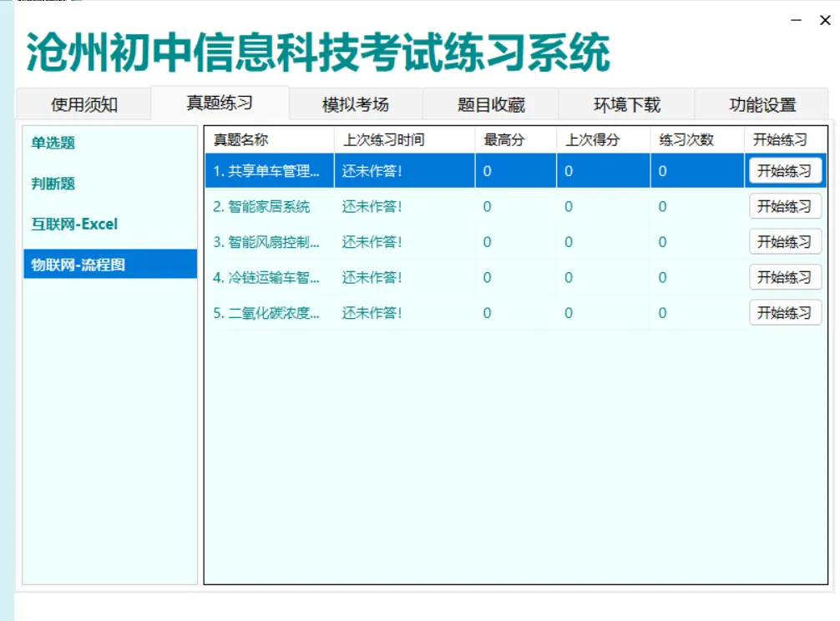Click 开始练习 for 智能家居系统
The height and width of the screenshot is (621, 840).
point(785,207)
